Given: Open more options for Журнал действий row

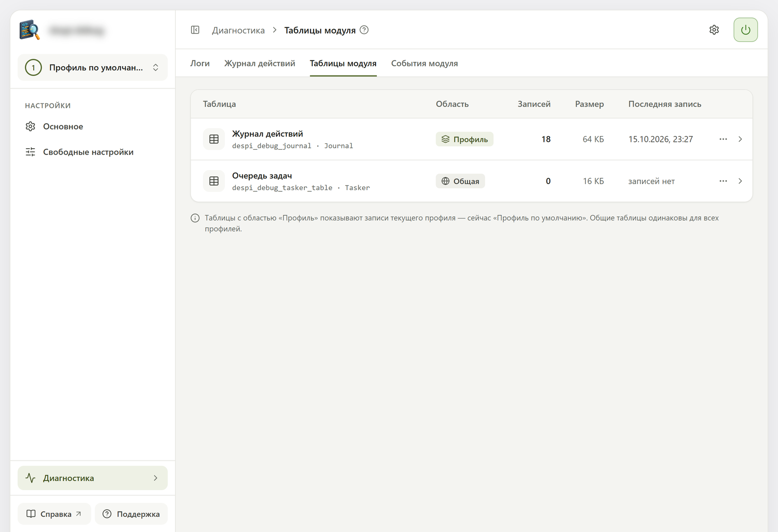Looking at the screenshot, I should (x=723, y=139).
